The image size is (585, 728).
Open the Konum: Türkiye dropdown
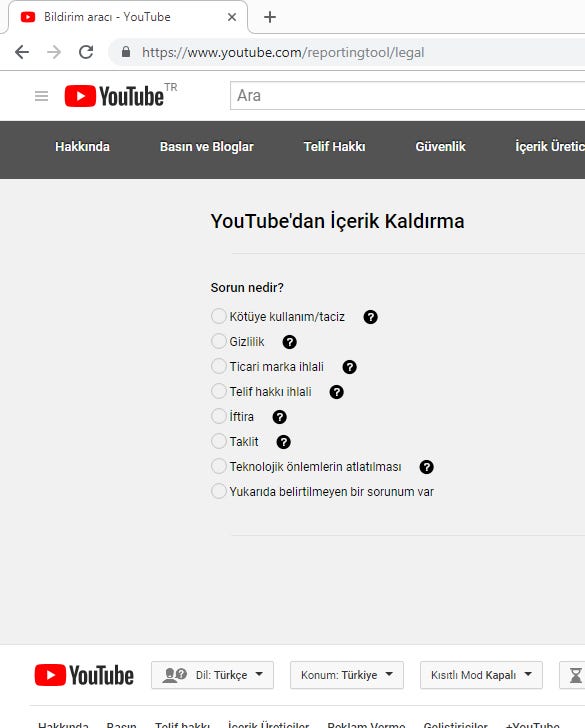coord(347,675)
